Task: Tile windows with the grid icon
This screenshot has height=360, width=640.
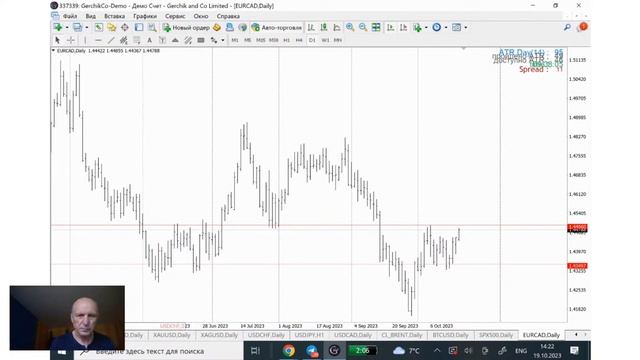Action: (376, 27)
